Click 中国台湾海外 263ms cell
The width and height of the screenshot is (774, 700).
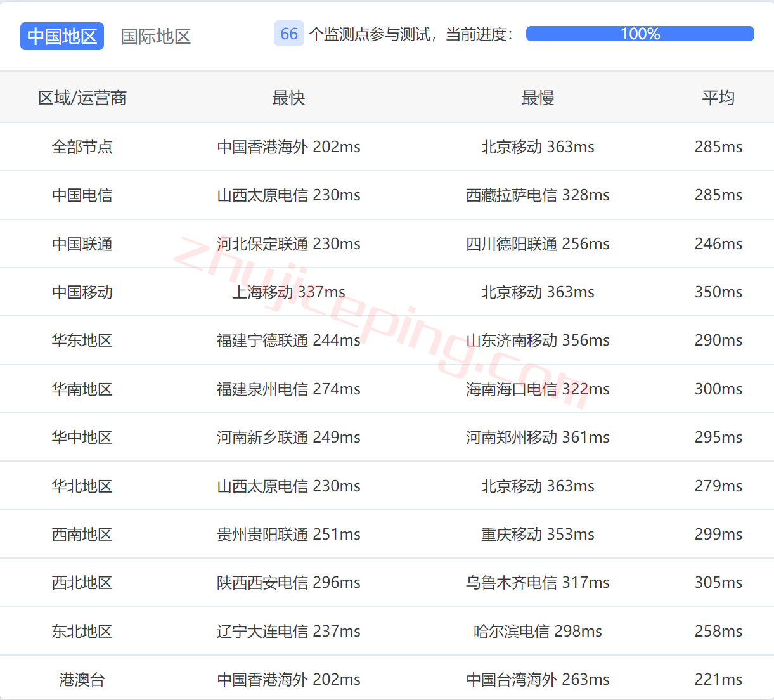click(538, 680)
